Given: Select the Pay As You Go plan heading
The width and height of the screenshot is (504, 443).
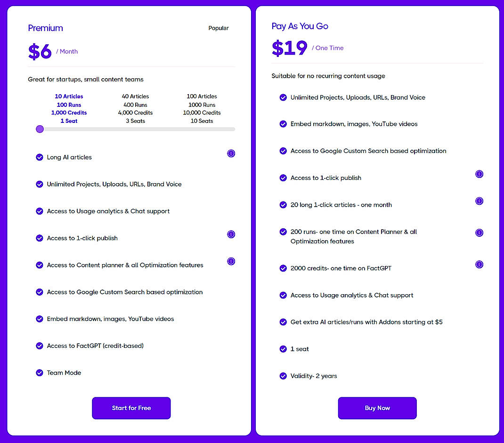Looking at the screenshot, I should pos(300,26).
